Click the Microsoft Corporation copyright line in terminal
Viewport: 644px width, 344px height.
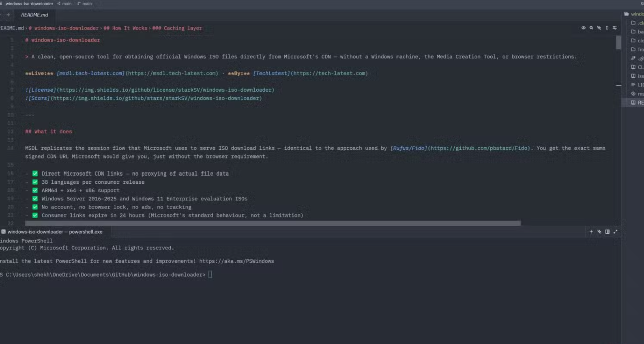click(x=87, y=248)
